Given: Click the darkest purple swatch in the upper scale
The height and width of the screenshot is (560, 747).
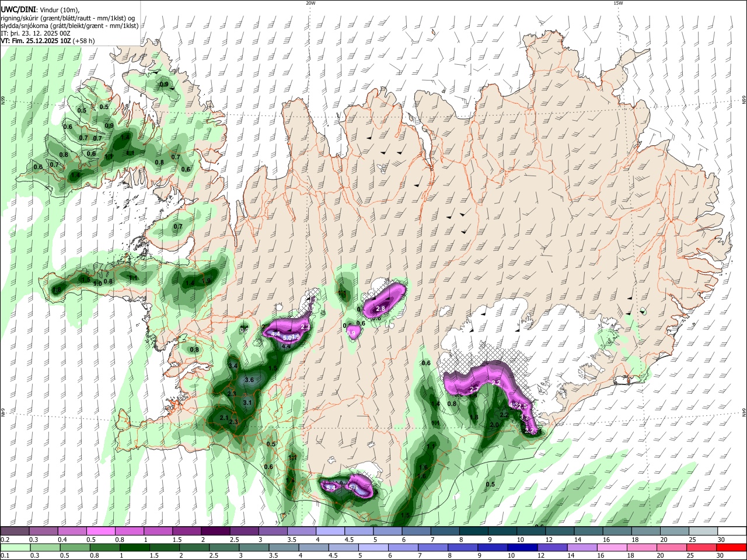Looking at the screenshot, I should tap(215, 531).
